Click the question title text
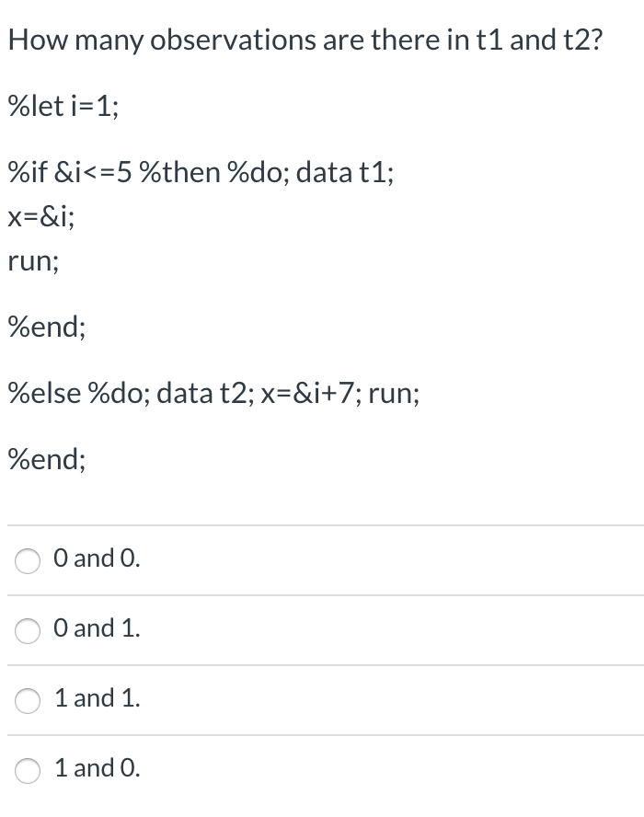This screenshot has height=817, width=644. pyautogui.click(x=304, y=39)
